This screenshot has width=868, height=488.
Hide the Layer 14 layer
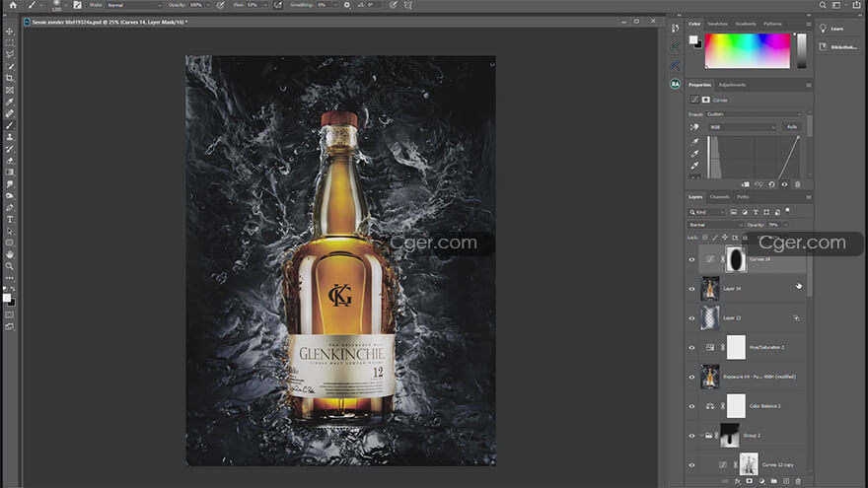(691, 289)
